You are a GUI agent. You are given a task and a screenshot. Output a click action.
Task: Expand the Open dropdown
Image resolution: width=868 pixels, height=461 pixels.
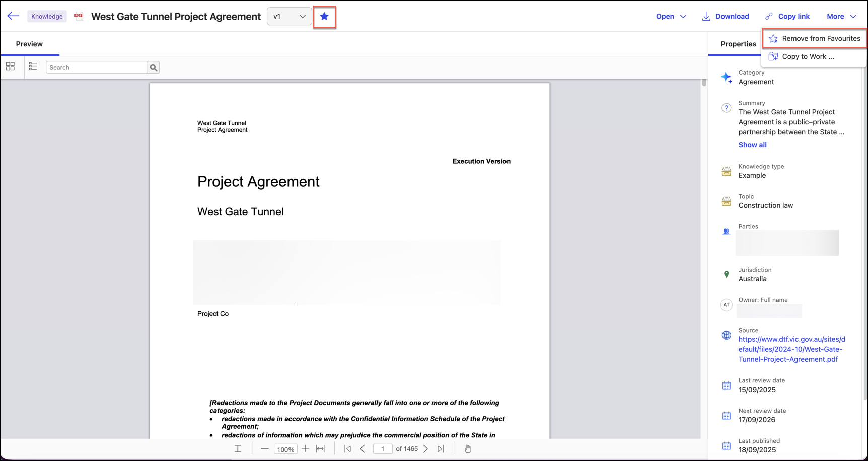670,16
